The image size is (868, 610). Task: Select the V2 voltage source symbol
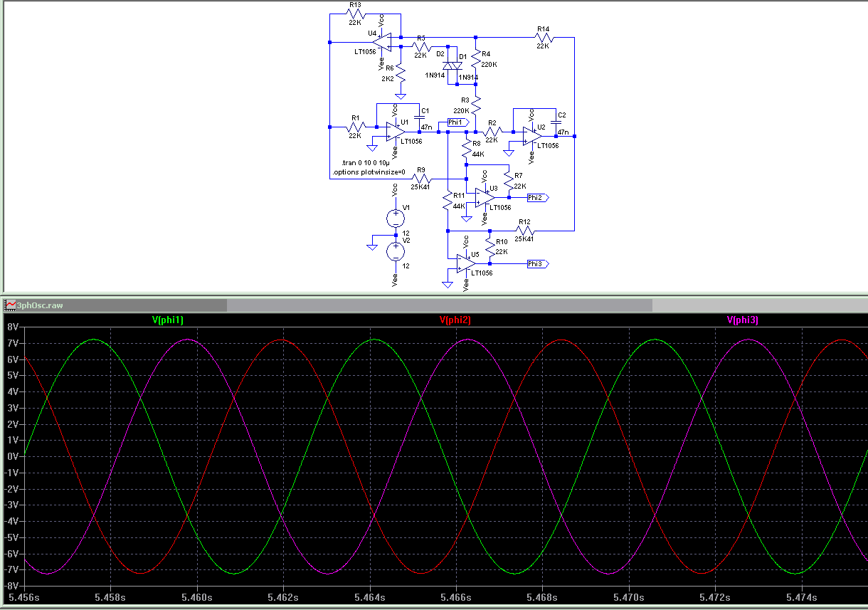point(395,251)
